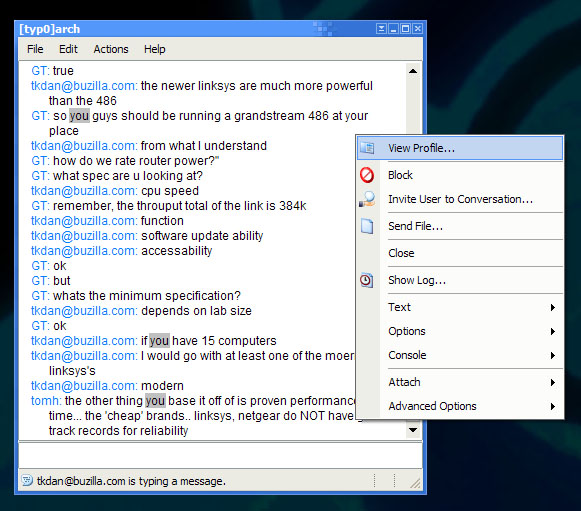Click the window resize grip corner
Image resolution: width=581 pixels, height=511 pixels.
pyautogui.click(x=415, y=483)
